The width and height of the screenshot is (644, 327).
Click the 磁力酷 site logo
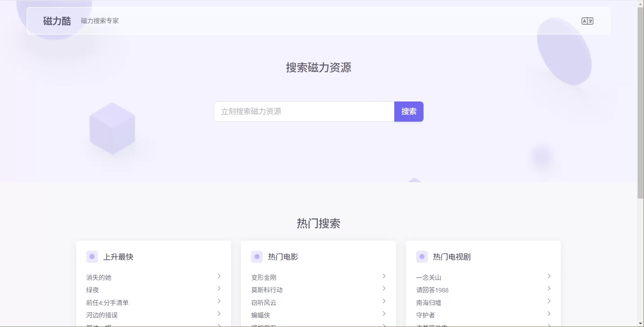[56, 21]
